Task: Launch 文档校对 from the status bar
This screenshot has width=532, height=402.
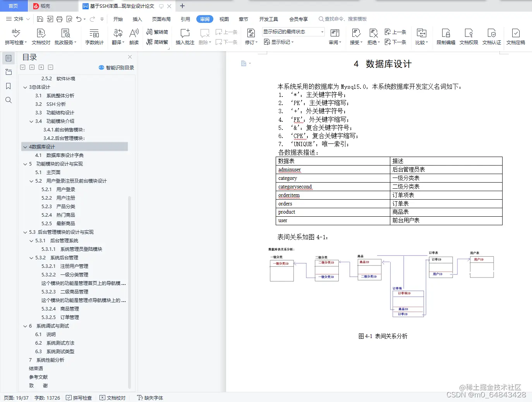Action: coord(113,398)
